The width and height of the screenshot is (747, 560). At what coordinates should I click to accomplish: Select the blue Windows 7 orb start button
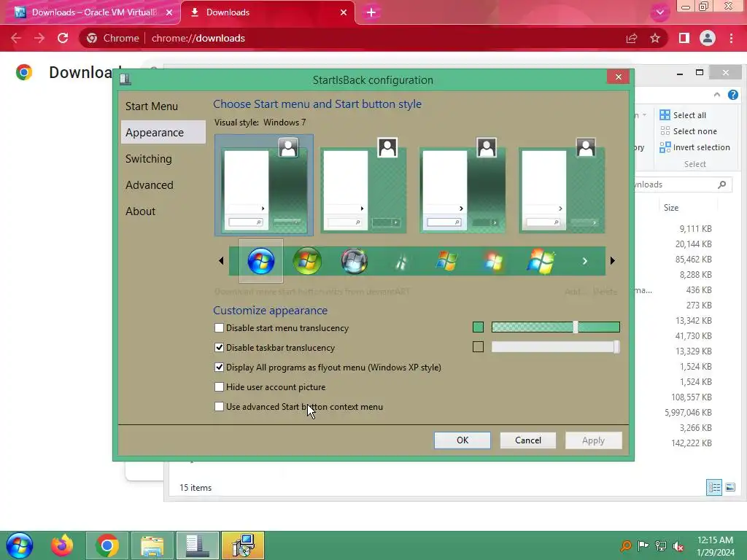point(260,261)
